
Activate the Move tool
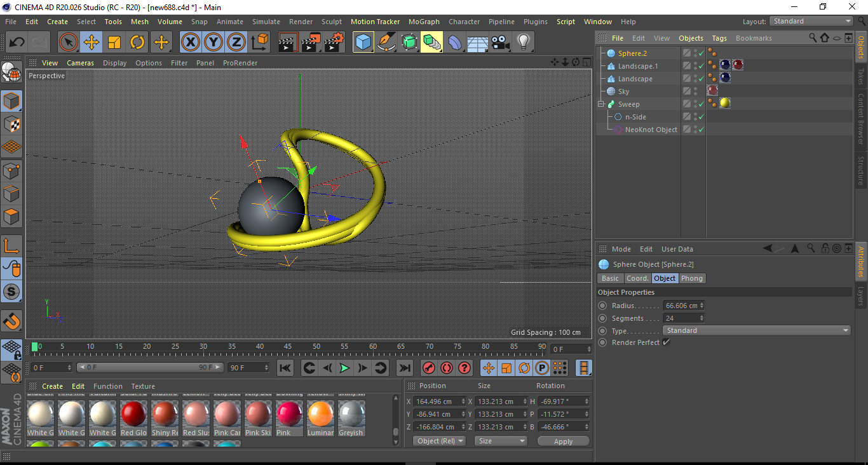92,43
